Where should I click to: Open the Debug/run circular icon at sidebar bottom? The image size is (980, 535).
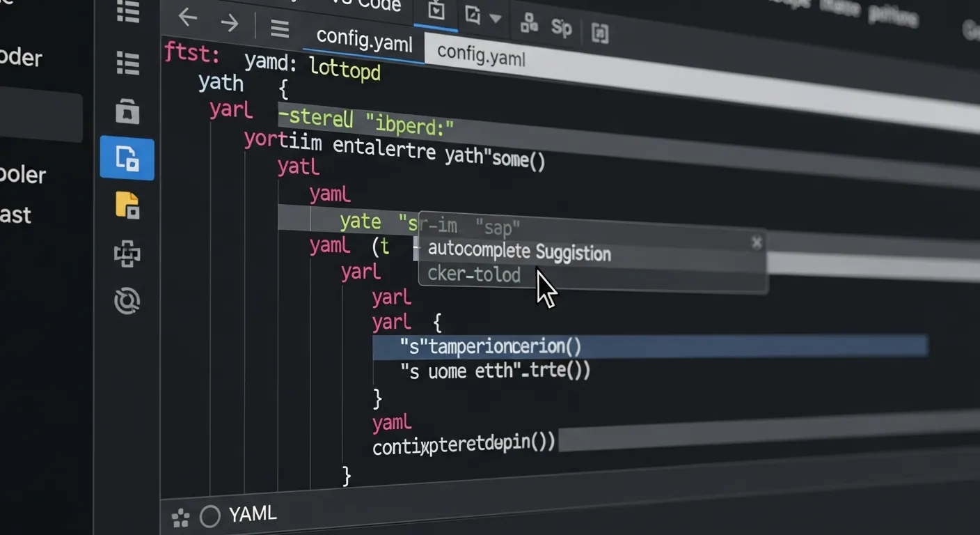pyautogui.click(x=127, y=301)
